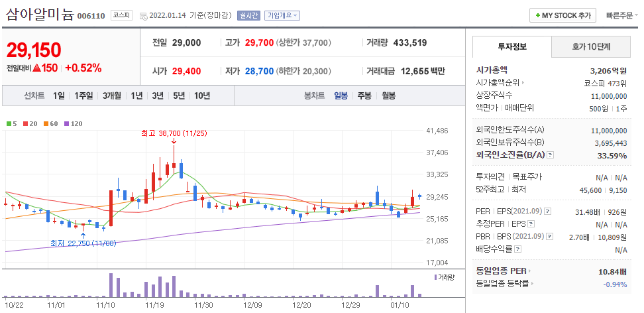Click the red up-triangle near 150
Screen dimensions: 644x313
[36, 68]
